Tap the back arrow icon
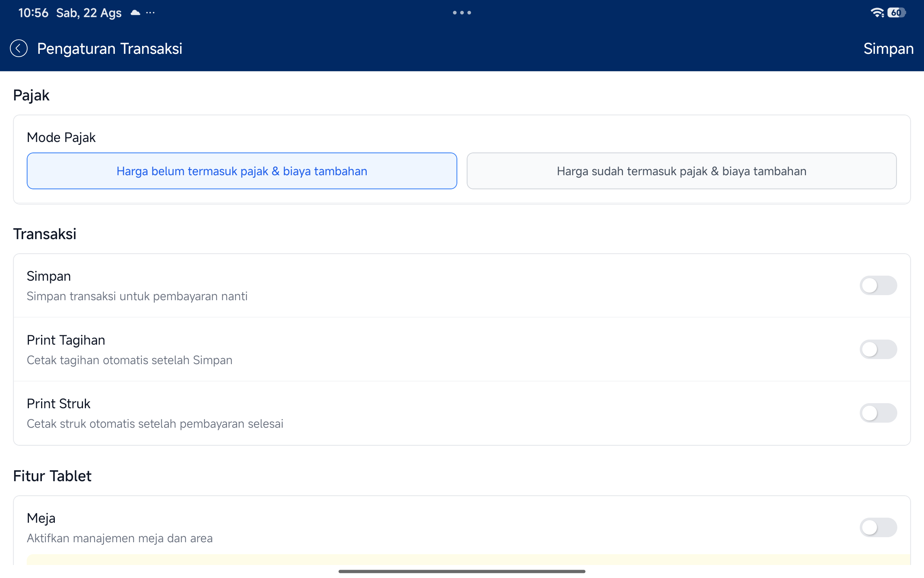This screenshot has height=578, width=924. (x=19, y=48)
